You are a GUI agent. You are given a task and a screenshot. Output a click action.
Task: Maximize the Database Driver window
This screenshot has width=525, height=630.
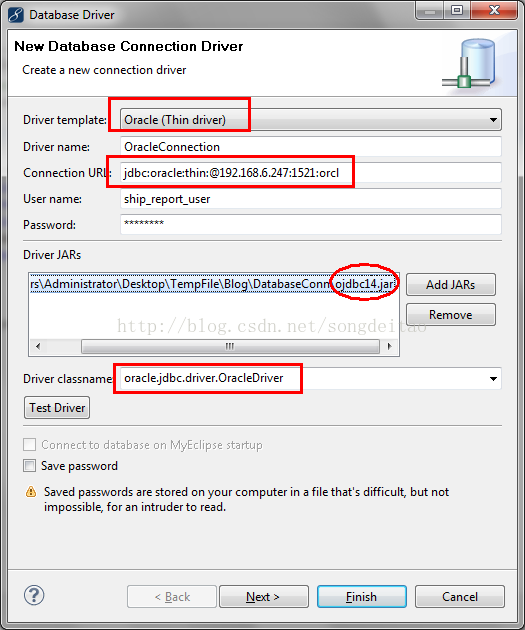click(x=457, y=10)
